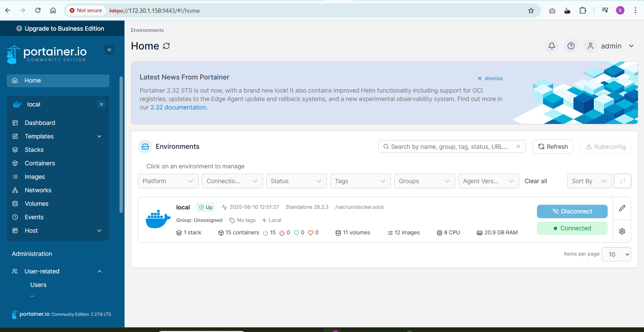The width and height of the screenshot is (644, 332).
Task: Click the browser back arrow
Action: (8, 10)
